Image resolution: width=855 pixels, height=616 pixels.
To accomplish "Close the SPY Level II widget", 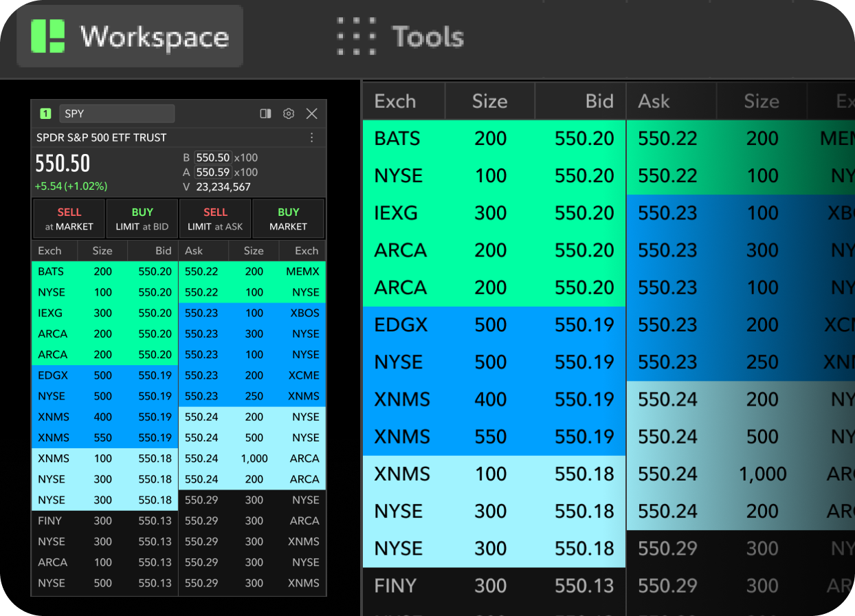I will [311, 113].
